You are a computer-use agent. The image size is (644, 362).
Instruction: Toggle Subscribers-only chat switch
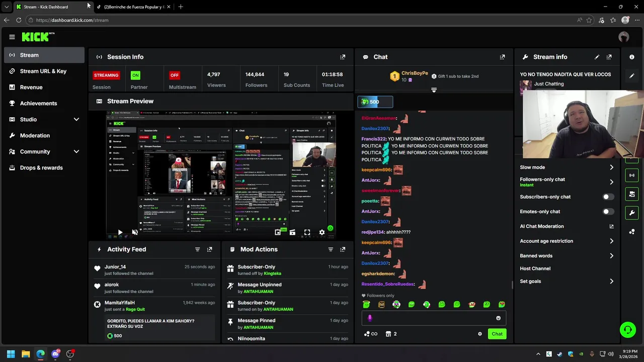tap(608, 197)
